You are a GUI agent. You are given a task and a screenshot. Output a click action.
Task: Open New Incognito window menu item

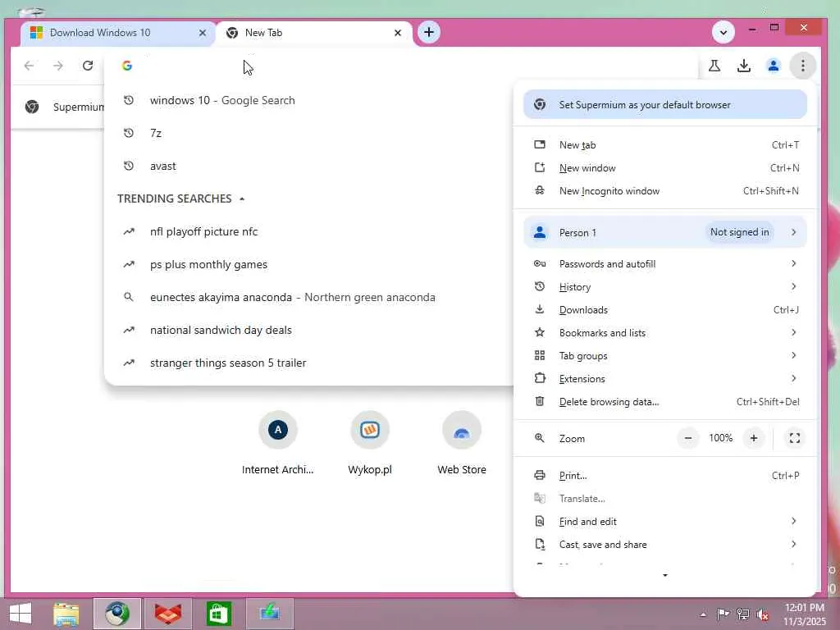click(x=664, y=190)
